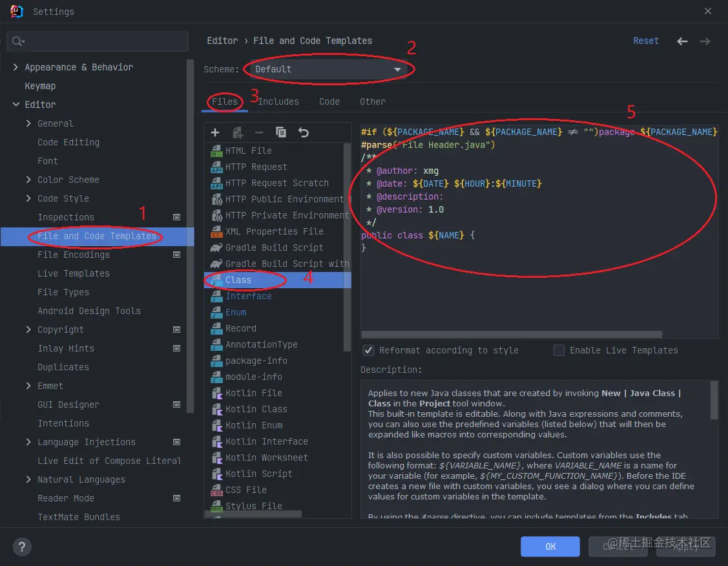The height and width of the screenshot is (566, 728).
Task: Click the Remove Template minus icon
Action: [259, 133]
